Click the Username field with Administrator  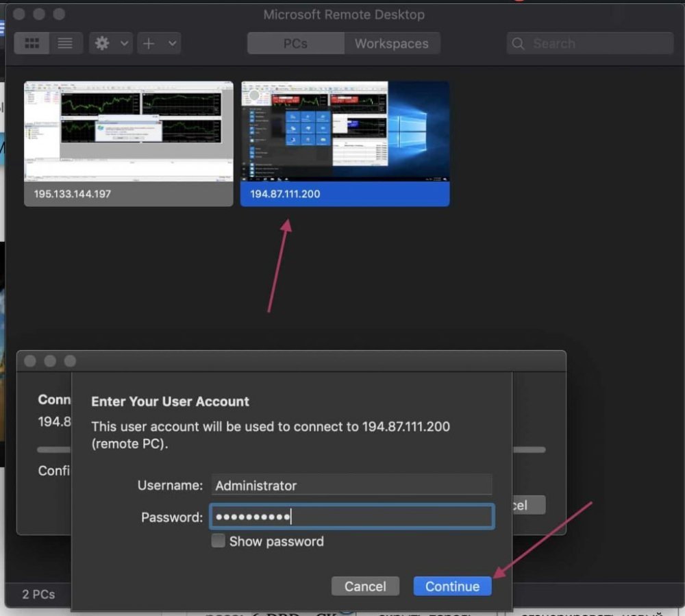[x=351, y=485]
